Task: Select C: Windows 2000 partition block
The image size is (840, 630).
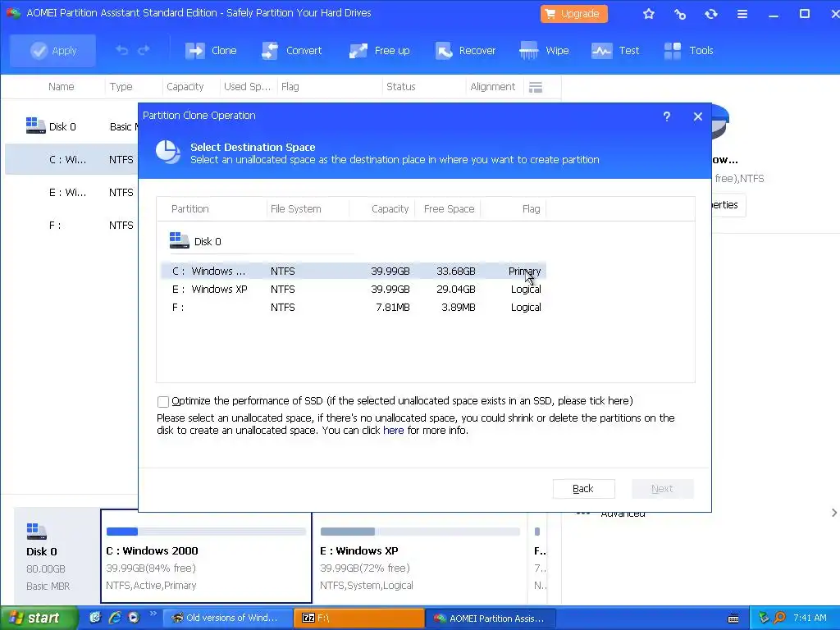Action: coord(206,556)
